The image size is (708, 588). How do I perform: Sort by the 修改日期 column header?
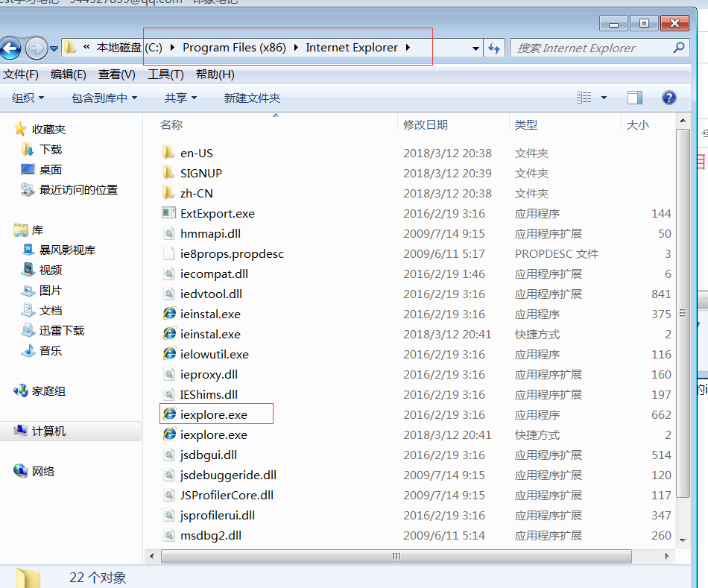tap(426, 124)
